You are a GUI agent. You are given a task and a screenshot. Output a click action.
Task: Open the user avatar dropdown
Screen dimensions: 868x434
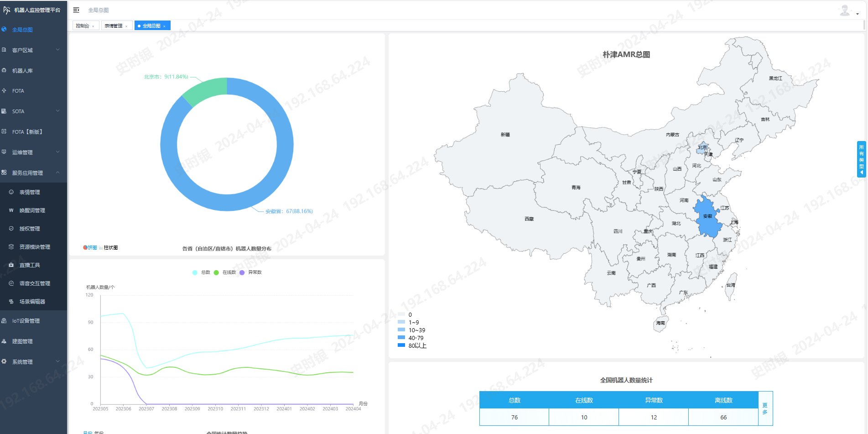pos(849,11)
